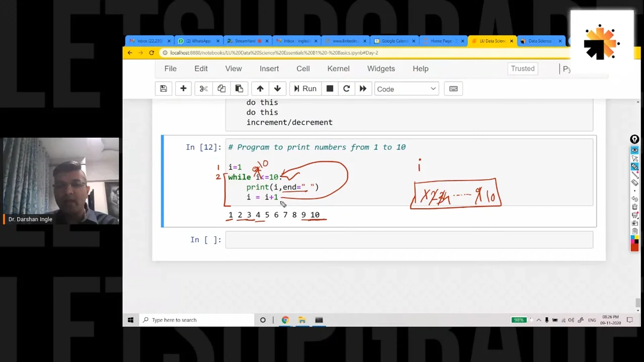The width and height of the screenshot is (644, 362).
Task: Cut selected cells with the scissors icon
Action: click(203, 89)
